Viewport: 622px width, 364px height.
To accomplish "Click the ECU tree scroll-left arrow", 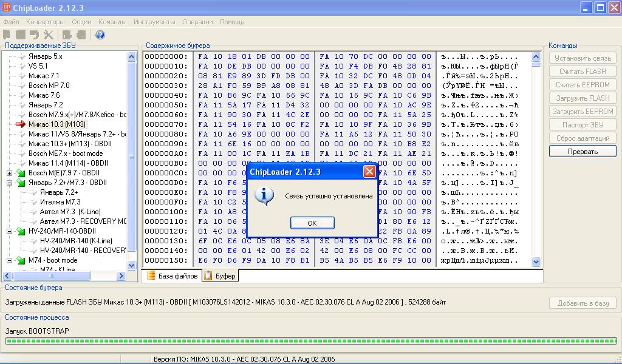I will pyautogui.click(x=7, y=275).
